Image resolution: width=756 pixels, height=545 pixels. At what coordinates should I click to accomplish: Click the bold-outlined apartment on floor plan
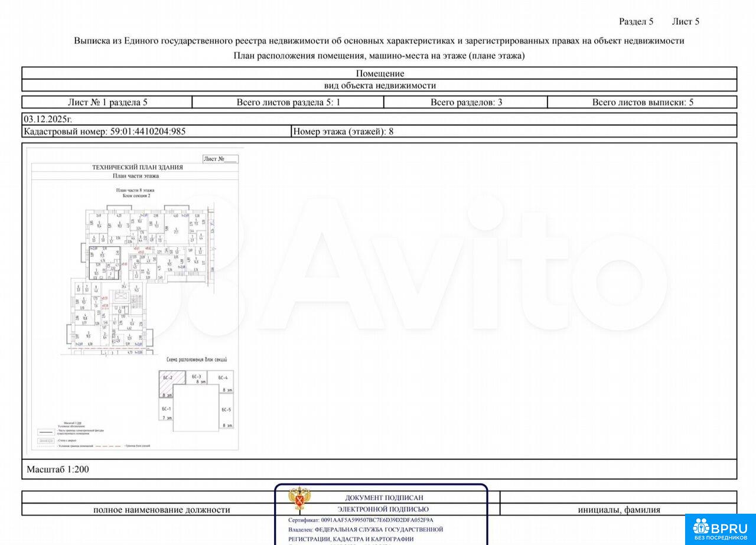click(104, 263)
